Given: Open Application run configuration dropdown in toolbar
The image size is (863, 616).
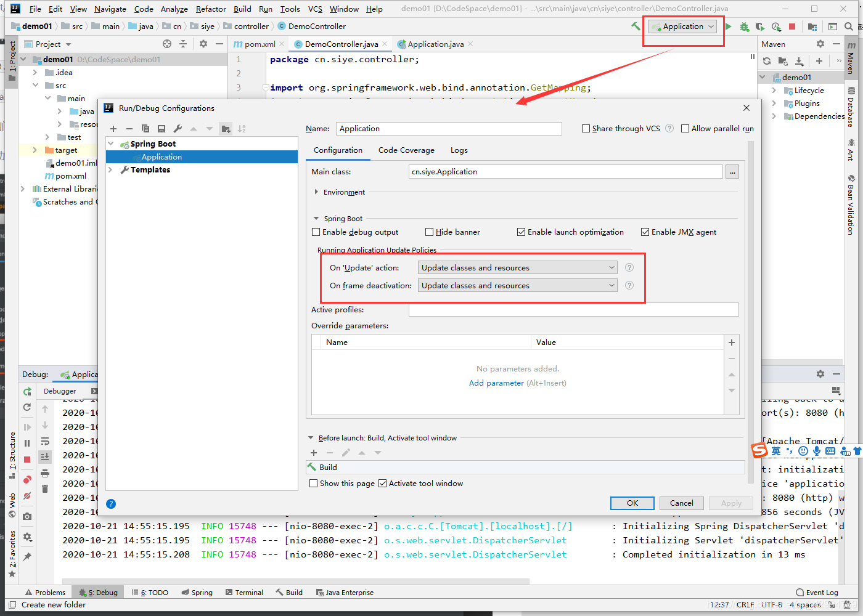Looking at the screenshot, I should pos(682,26).
